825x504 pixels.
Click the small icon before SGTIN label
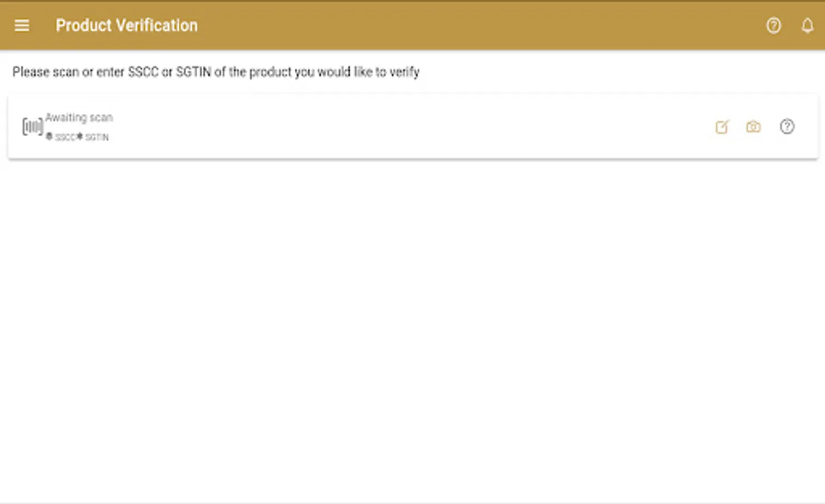click(x=80, y=136)
